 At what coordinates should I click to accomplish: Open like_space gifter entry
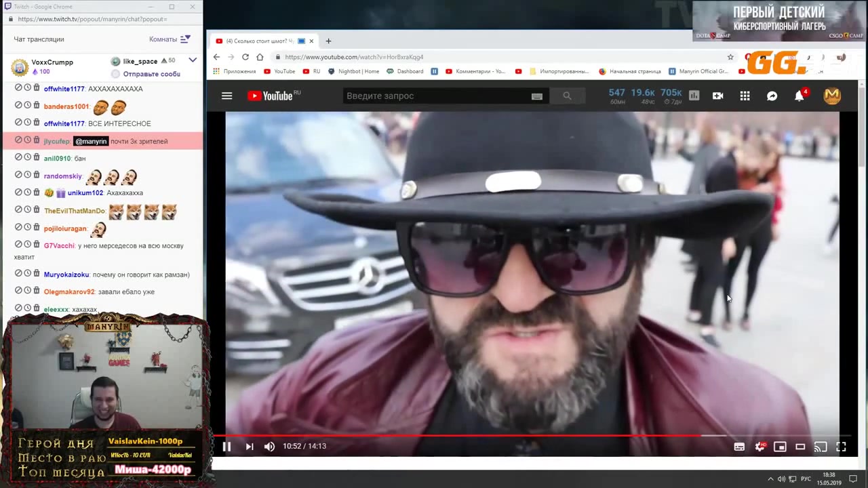point(143,61)
